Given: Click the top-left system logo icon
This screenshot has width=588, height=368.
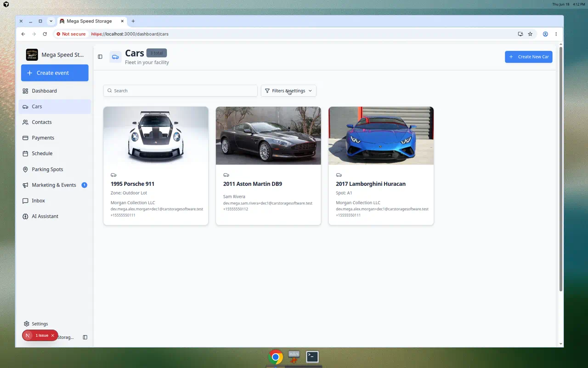Looking at the screenshot, I should (x=6, y=4).
